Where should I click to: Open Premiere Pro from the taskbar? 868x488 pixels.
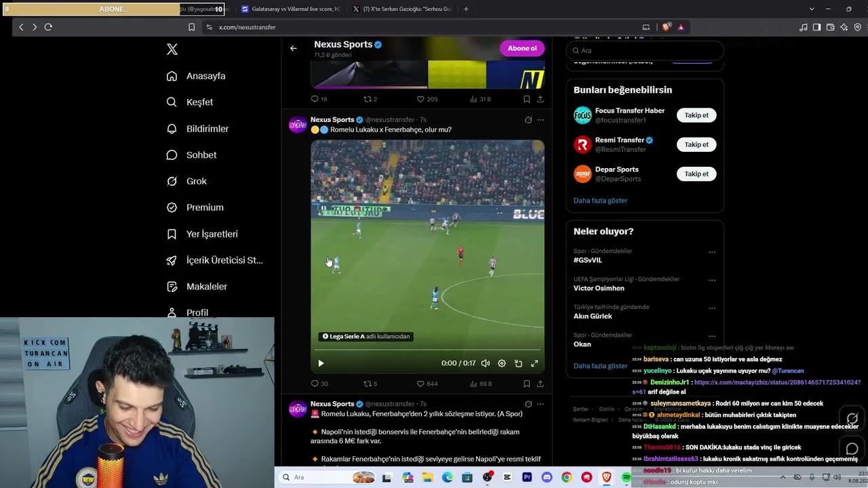point(527,478)
